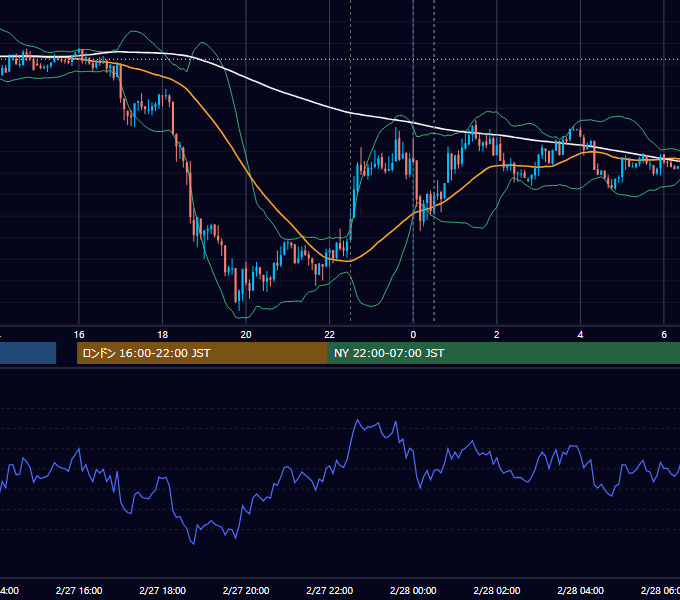Screen dimensions: 680x600
Task: Click the ロンドン 16:00-22:00 JST session bar
Action: (x=202, y=353)
